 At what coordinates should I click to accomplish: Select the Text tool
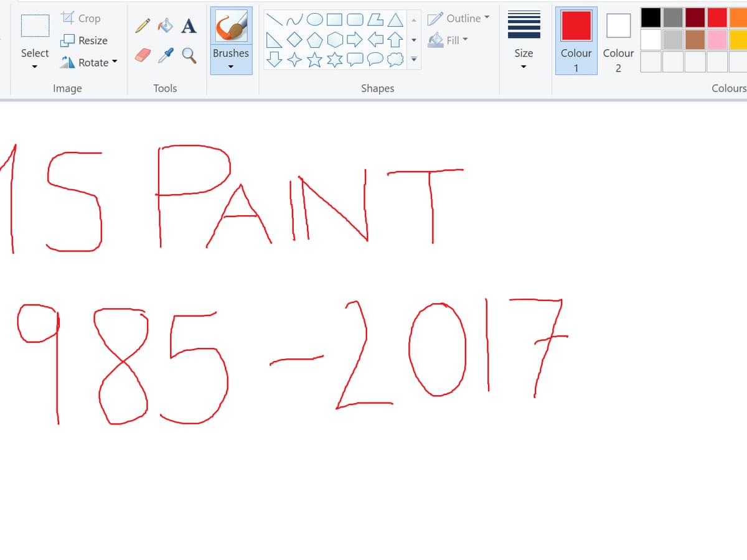(x=189, y=26)
